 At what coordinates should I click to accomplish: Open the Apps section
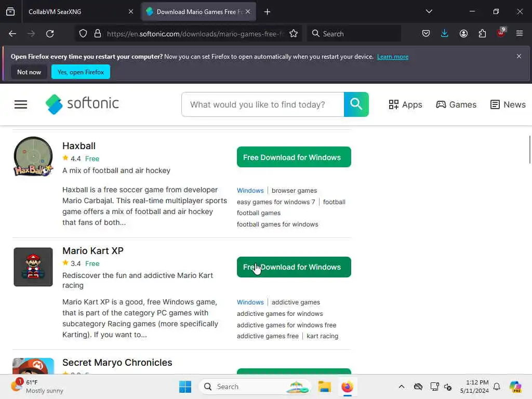[405, 104]
